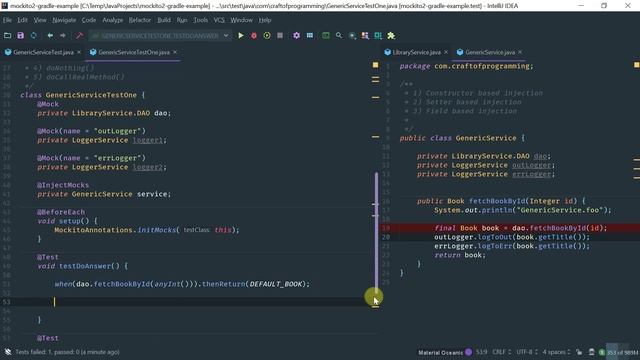Click the GenericServiceTestOne class name
Screen dimensions: 640x360
pyautogui.click(x=91, y=95)
